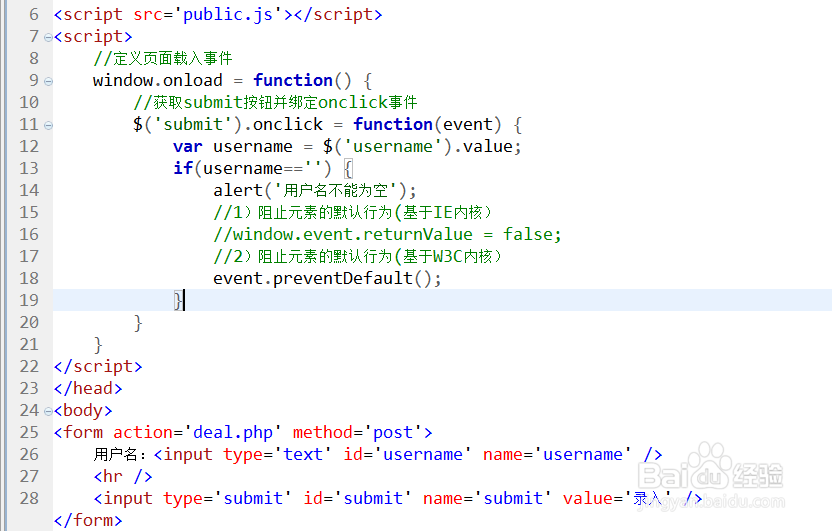Image resolution: width=832 pixels, height=531 pixels.
Task: Click name='submit' on line 28
Action: [x=488, y=499]
